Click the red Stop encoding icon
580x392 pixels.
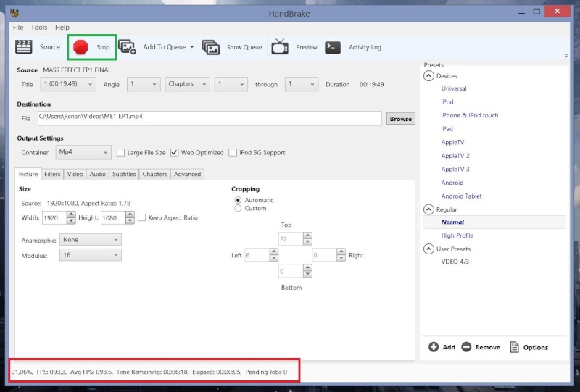80,47
